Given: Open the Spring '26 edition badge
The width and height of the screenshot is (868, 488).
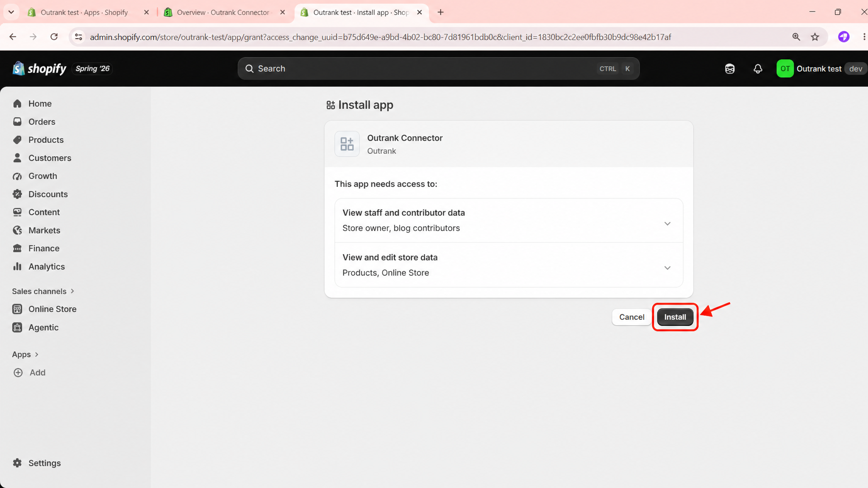Looking at the screenshot, I should coord(92,69).
